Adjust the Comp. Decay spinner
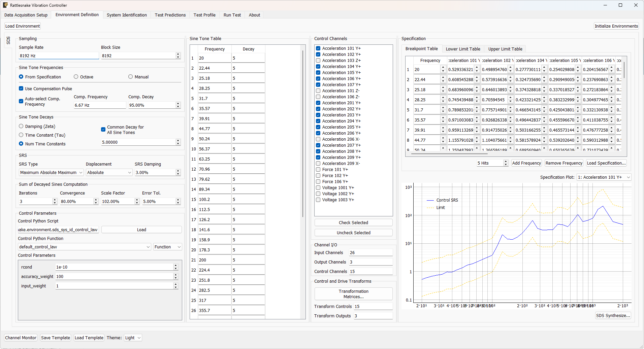This screenshot has height=349, width=644. click(x=178, y=105)
